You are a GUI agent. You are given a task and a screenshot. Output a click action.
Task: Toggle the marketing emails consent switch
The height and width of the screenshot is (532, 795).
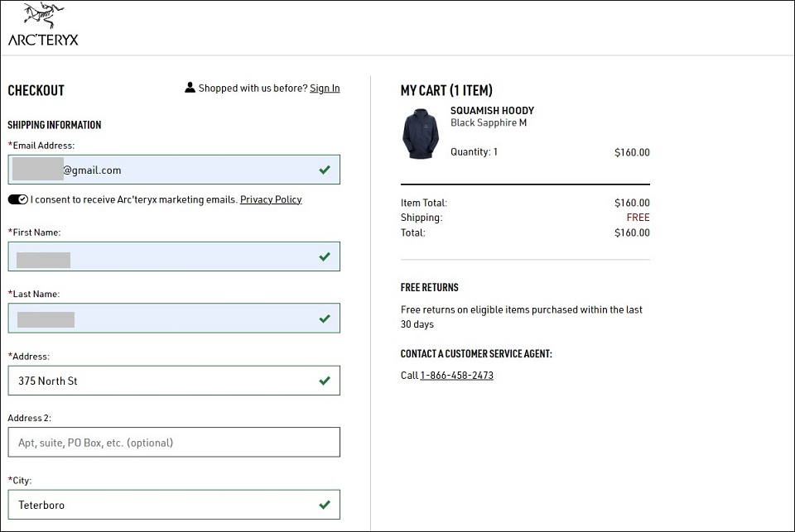click(x=17, y=199)
